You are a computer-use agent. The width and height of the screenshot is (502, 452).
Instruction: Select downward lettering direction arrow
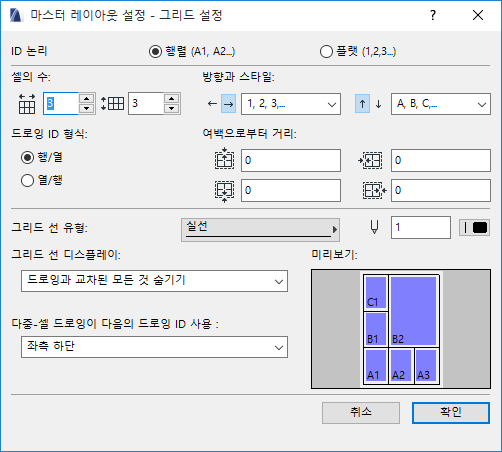click(x=378, y=104)
